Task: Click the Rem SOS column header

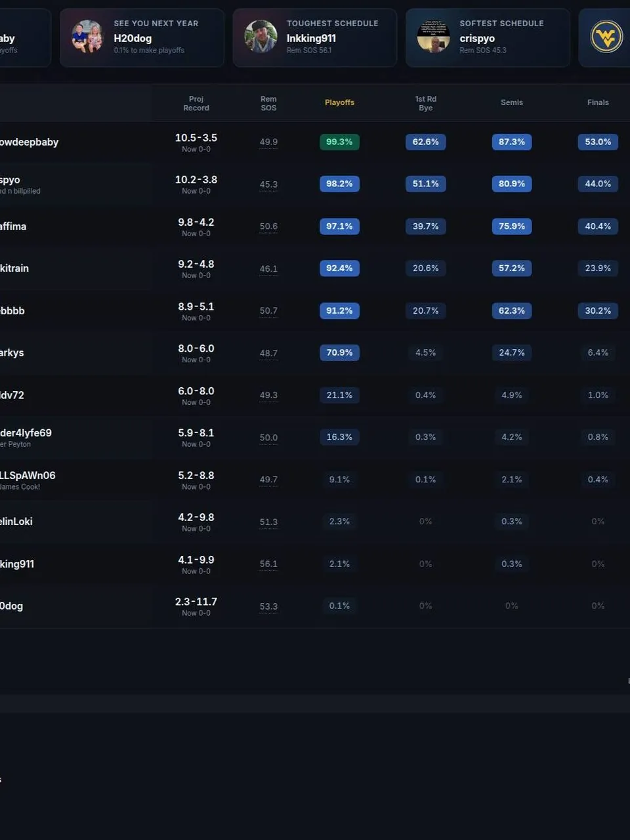Action: coord(268,103)
